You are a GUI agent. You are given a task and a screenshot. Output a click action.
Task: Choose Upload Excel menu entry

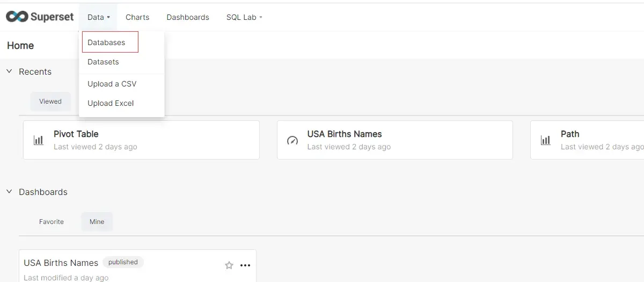click(x=111, y=103)
